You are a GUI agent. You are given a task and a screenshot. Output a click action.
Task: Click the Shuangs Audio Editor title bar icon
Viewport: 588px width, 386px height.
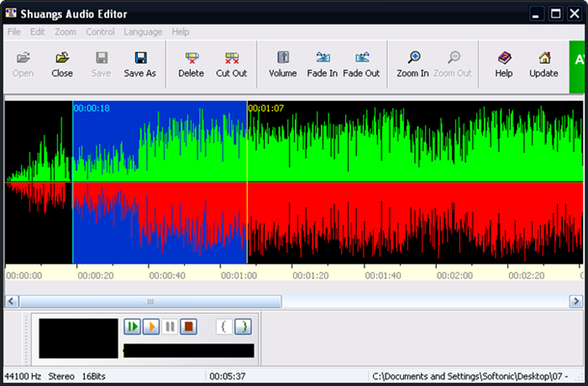click(x=11, y=13)
